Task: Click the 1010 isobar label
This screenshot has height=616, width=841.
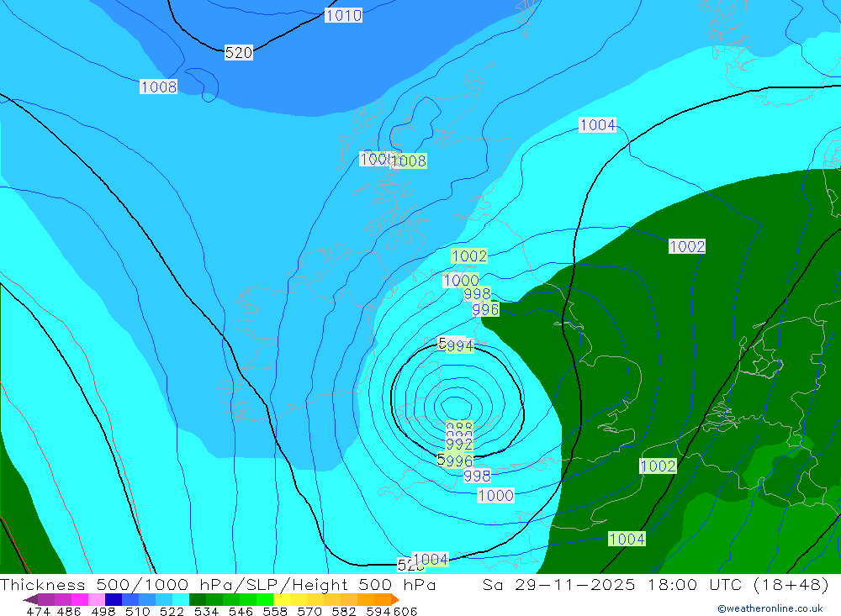Action: (x=343, y=16)
